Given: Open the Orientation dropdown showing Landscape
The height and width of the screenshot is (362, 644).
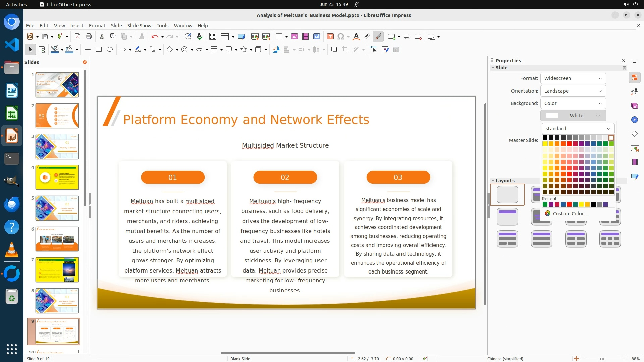Looking at the screenshot, I should (573, 91).
